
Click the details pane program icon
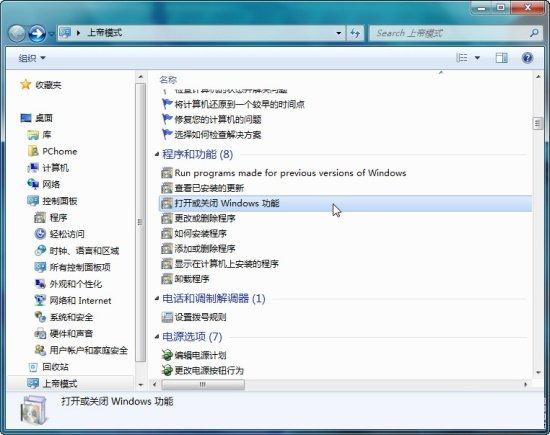33,410
